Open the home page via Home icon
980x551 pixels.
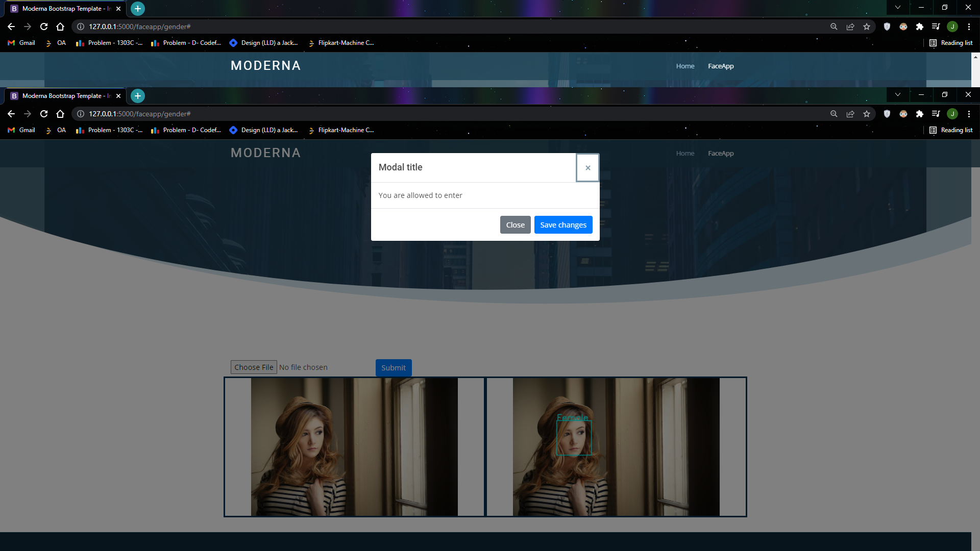point(61,114)
